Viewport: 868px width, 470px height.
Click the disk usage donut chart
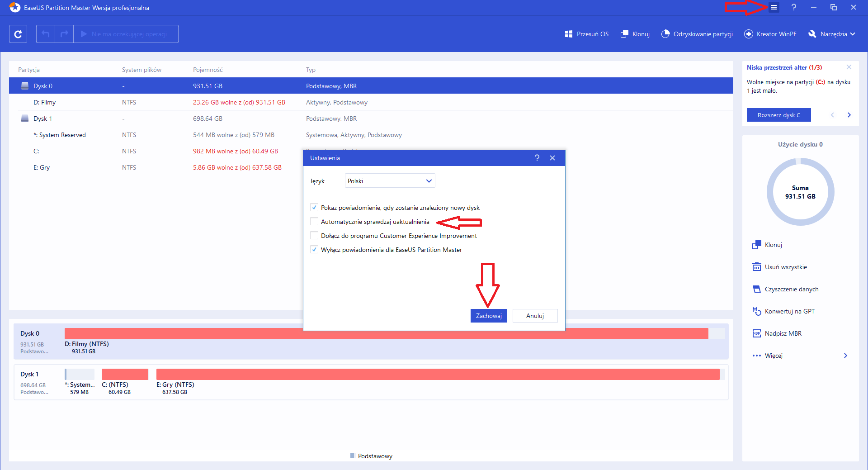[800, 192]
